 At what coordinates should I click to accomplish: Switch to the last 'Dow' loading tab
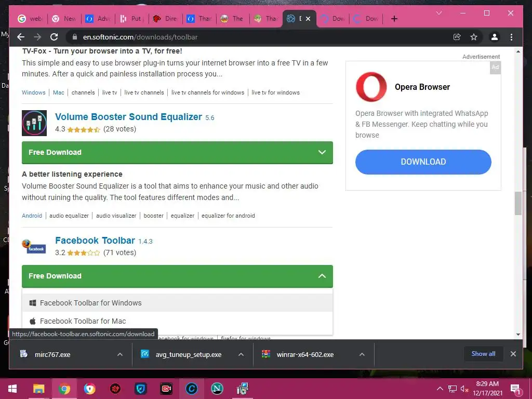pyautogui.click(x=366, y=19)
